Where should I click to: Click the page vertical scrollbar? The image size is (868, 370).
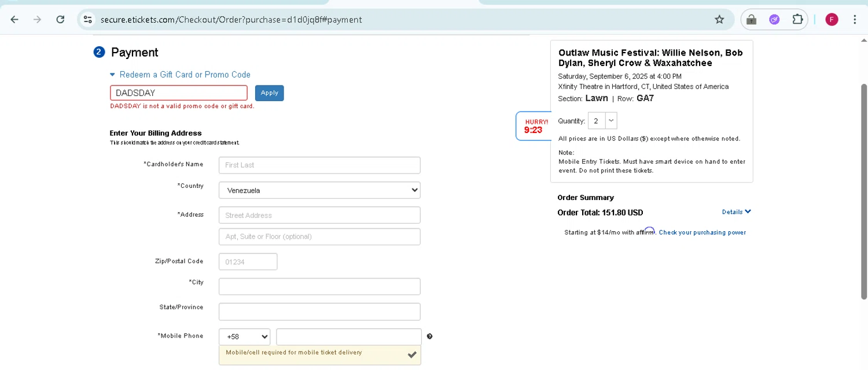(x=864, y=191)
